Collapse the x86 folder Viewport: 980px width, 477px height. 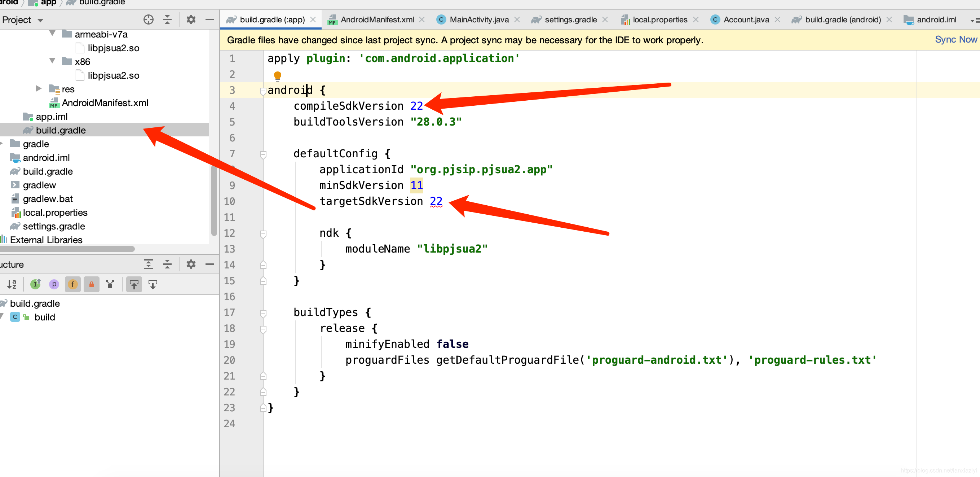click(53, 61)
